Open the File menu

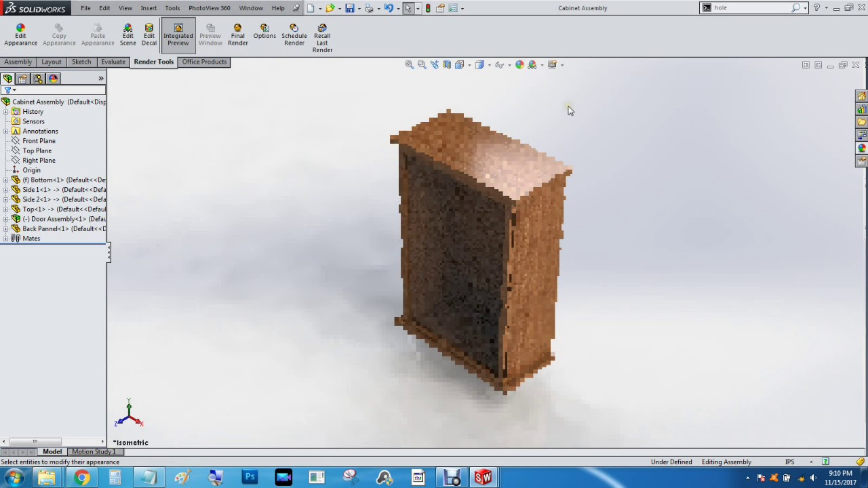[85, 8]
